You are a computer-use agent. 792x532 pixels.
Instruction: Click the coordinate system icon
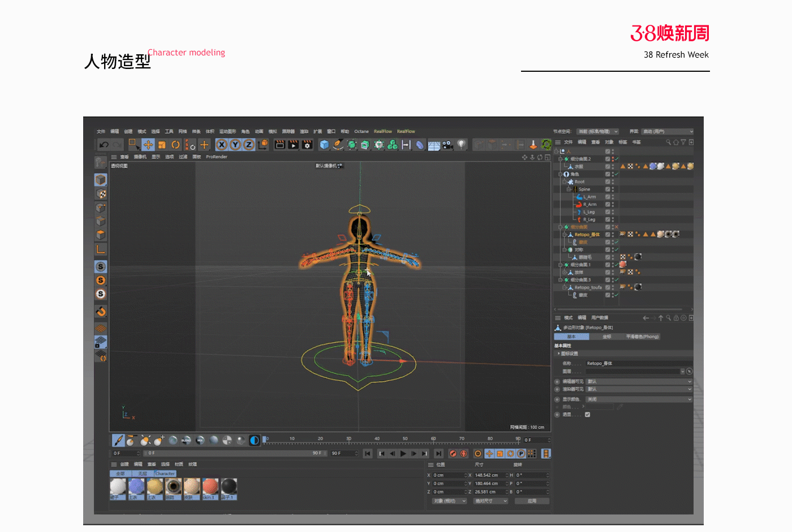coord(263,145)
